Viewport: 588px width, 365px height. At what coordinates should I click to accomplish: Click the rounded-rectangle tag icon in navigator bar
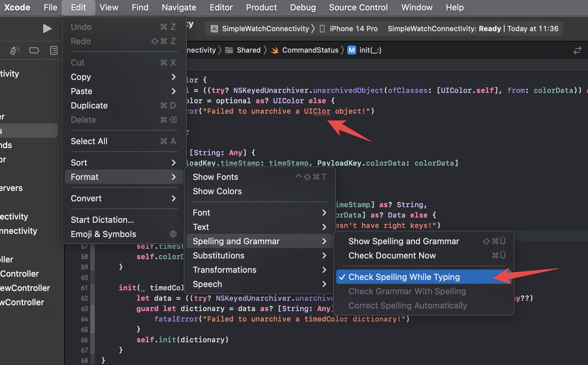pos(34,50)
